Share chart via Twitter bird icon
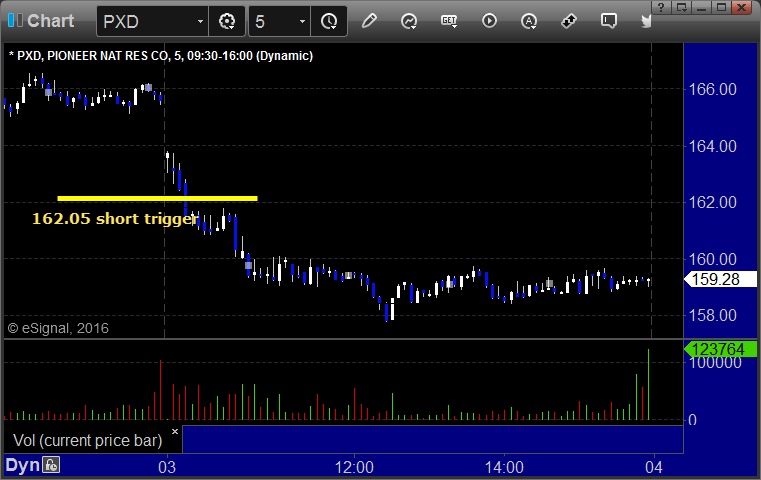The height and width of the screenshot is (480, 761). tap(646, 21)
